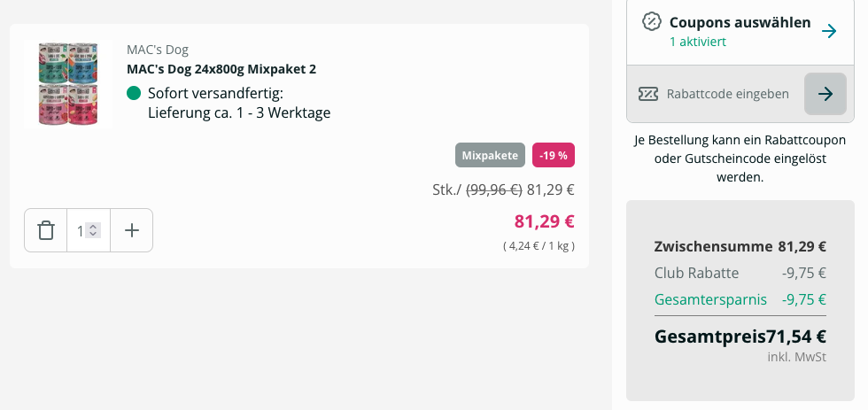Open MAC's Dog 24x800g Mixpaket 2 link

(221, 69)
